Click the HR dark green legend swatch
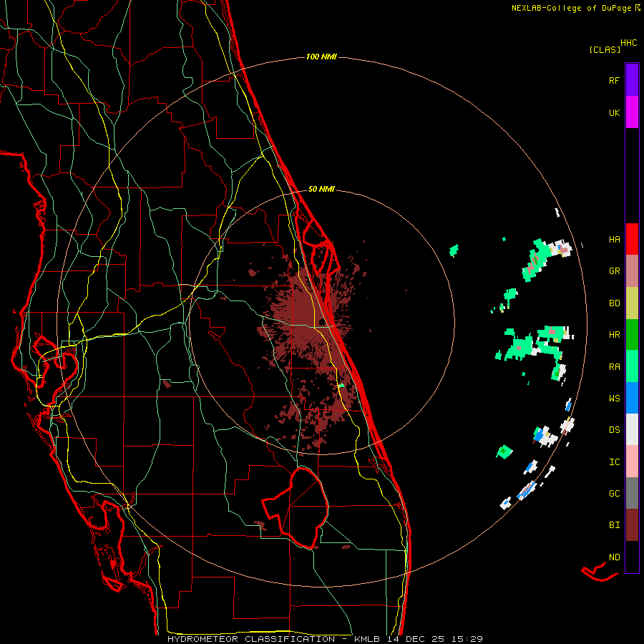This screenshot has width=644, height=644. click(x=632, y=335)
